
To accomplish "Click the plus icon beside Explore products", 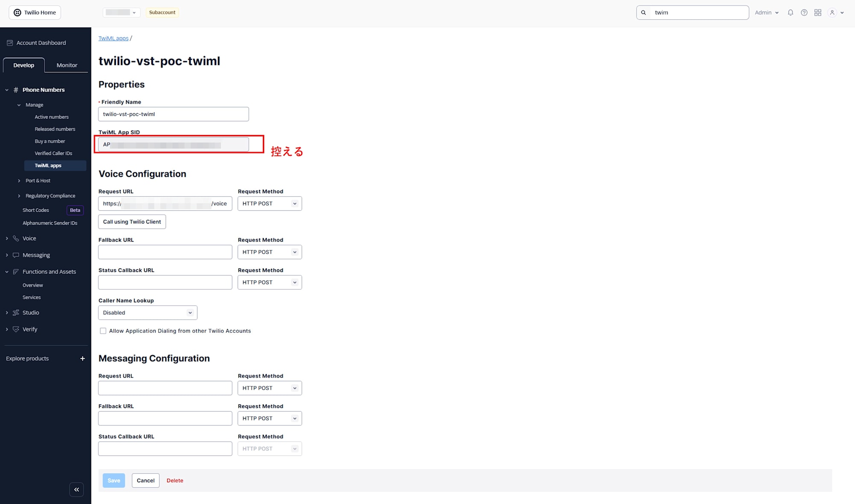I will (x=83, y=359).
